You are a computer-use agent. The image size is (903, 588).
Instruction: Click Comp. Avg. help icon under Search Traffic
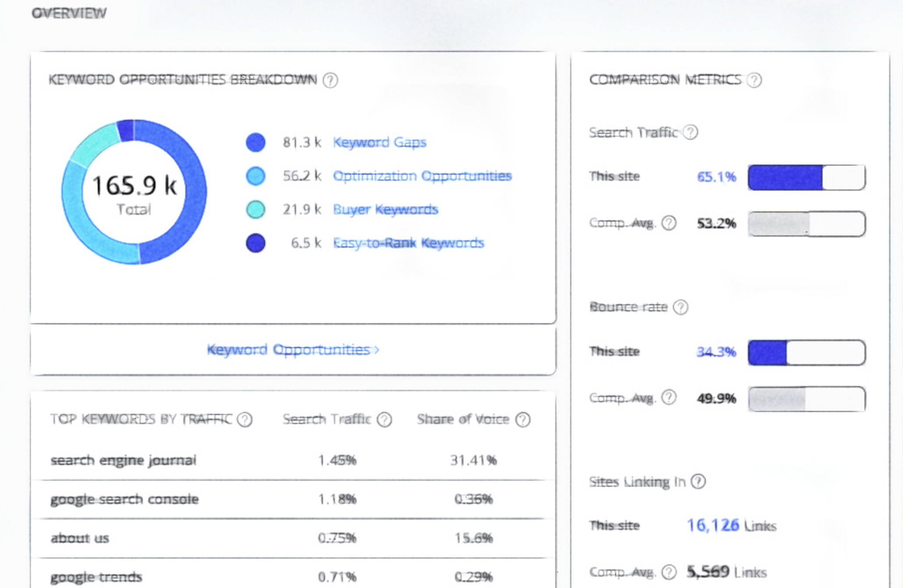click(x=669, y=223)
